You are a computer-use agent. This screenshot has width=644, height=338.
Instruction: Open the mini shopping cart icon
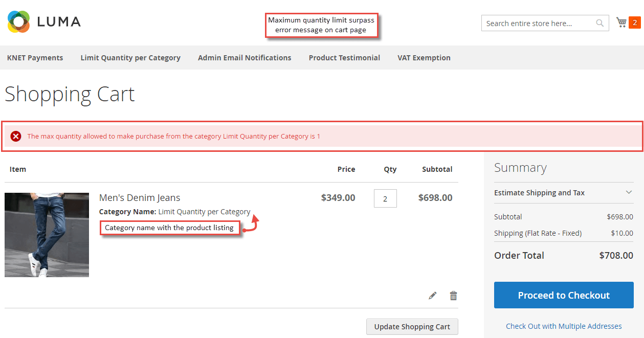click(x=622, y=22)
